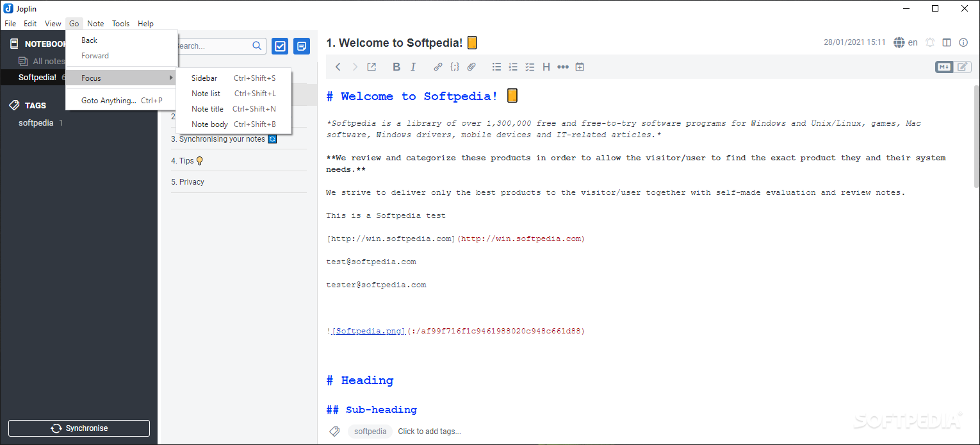Screen dimensions: 980x445
Task: Open the Edit menu
Action: click(30, 24)
